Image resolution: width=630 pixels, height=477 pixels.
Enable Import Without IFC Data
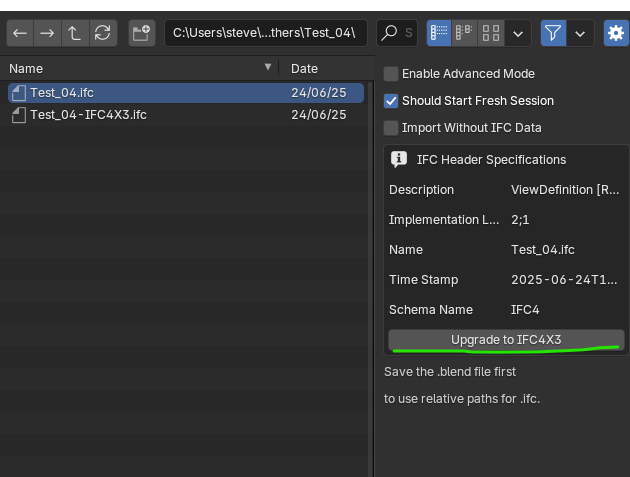[x=391, y=128]
